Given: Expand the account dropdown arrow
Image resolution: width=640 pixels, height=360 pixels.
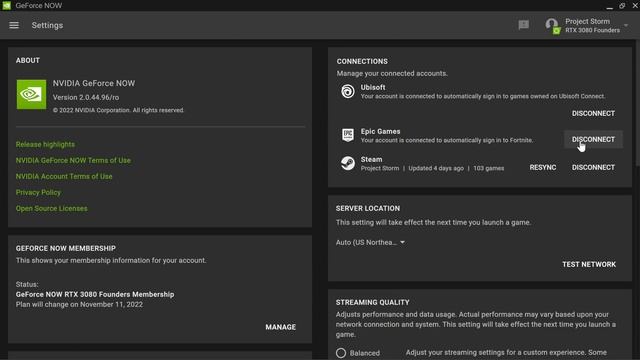Looking at the screenshot, I should (x=626, y=25).
